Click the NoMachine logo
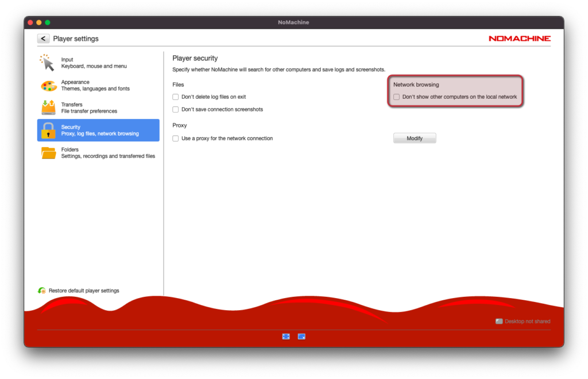Image resolution: width=588 pixels, height=379 pixels. [x=519, y=38]
